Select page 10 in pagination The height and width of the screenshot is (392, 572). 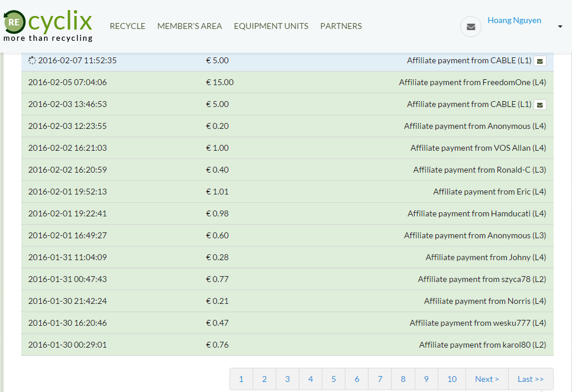click(x=452, y=379)
